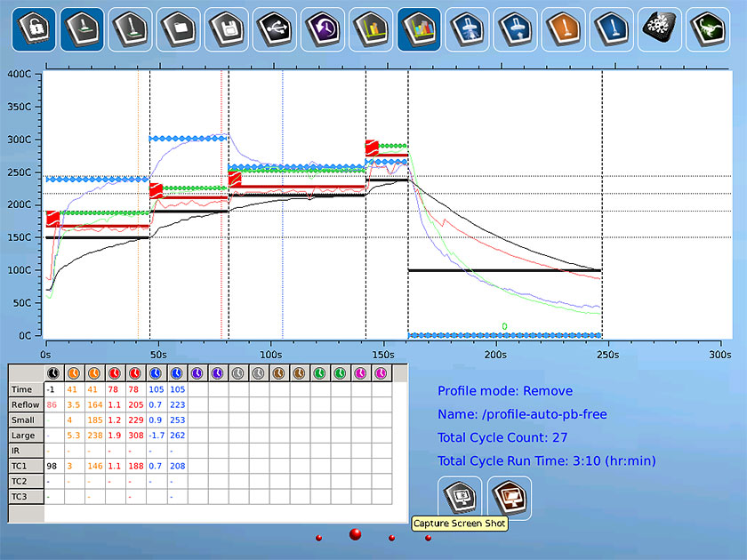Select the Reflow row header
This screenshot has width=747, height=560.
[x=26, y=404]
